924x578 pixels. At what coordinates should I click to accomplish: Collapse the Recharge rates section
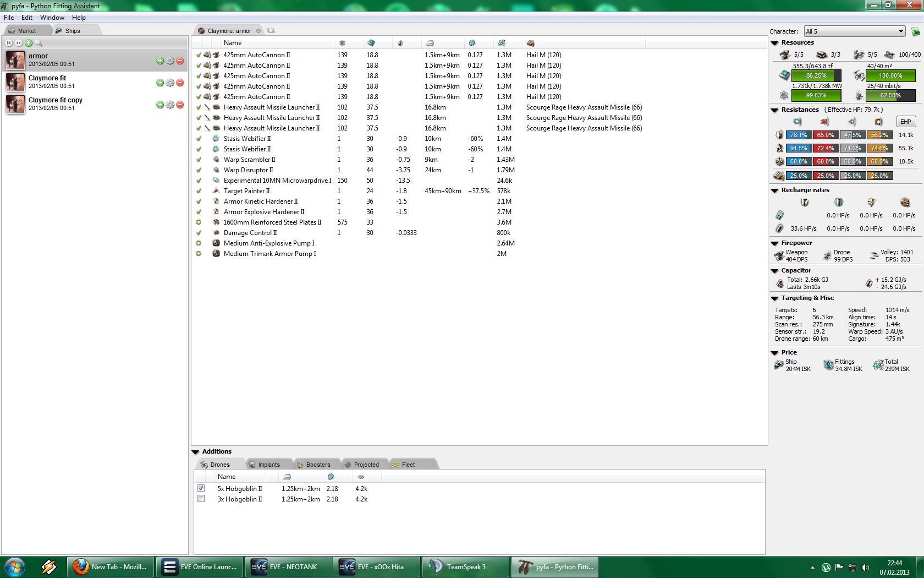tap(775, 190)
